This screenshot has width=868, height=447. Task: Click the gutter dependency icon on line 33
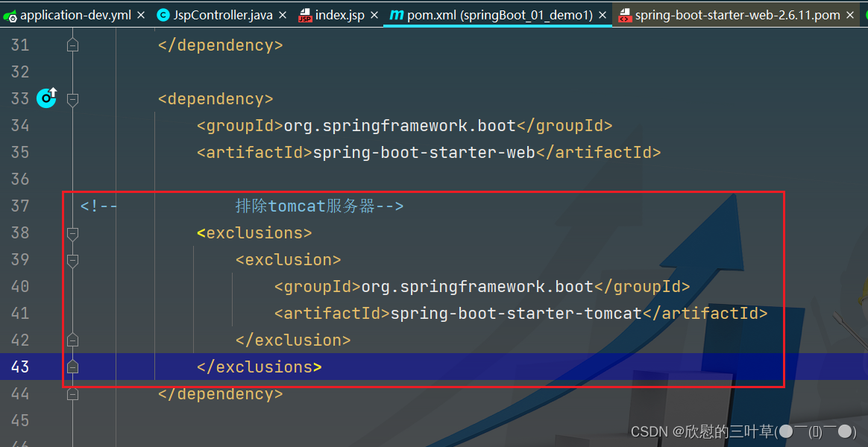pos(46,98)
